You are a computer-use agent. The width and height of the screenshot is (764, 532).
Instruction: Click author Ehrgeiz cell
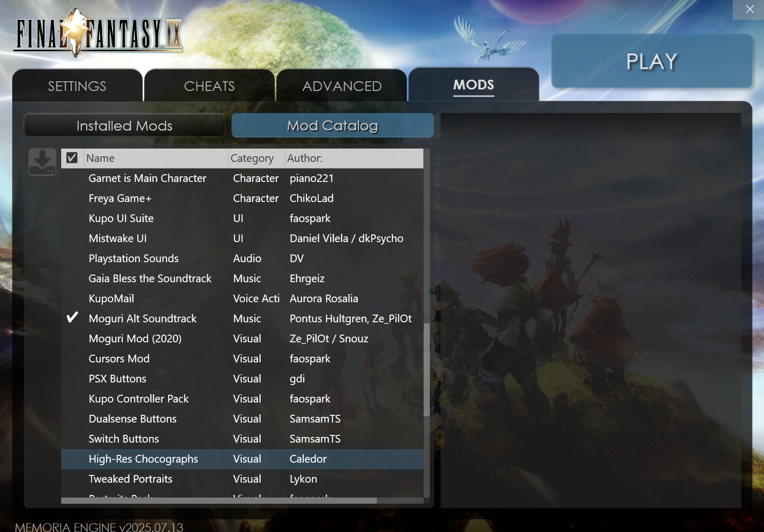pyautogui.click(x=307, y=279)
